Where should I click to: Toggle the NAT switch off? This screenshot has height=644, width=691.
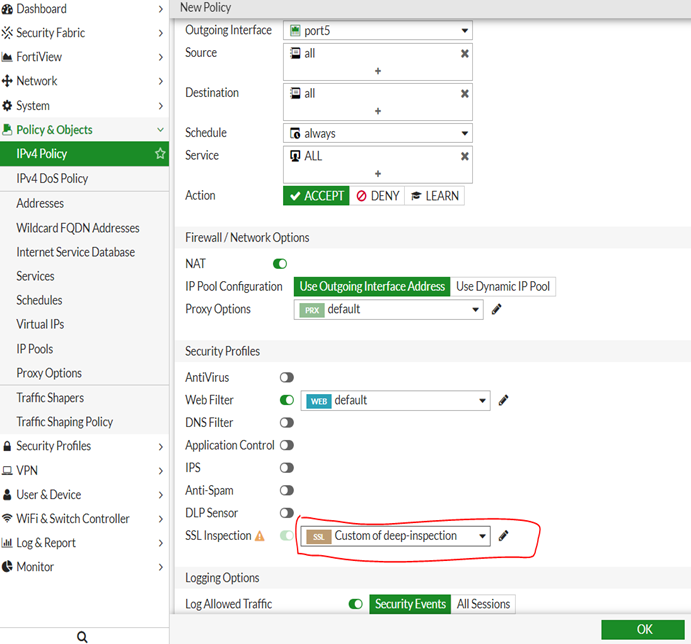[x=280, y=264]
